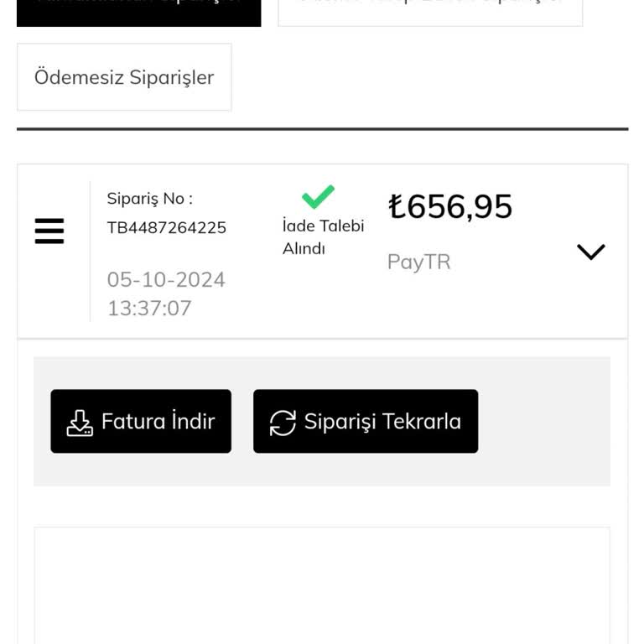Click the order time 13:37:07
The width and height of the screenshot is (644, 644).
tap(149, 308)
